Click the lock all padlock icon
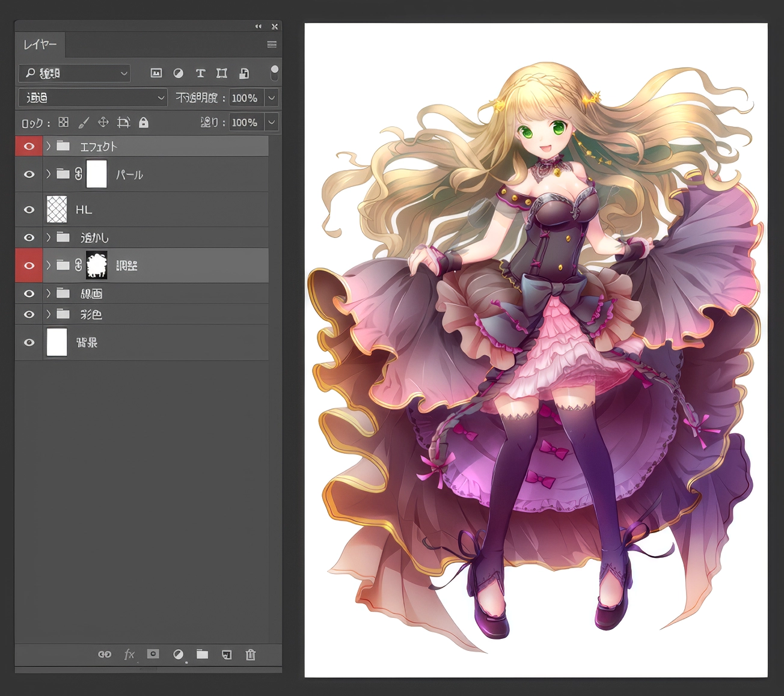Viewport: 784px width, 696px height. click(x=143, y=123)
